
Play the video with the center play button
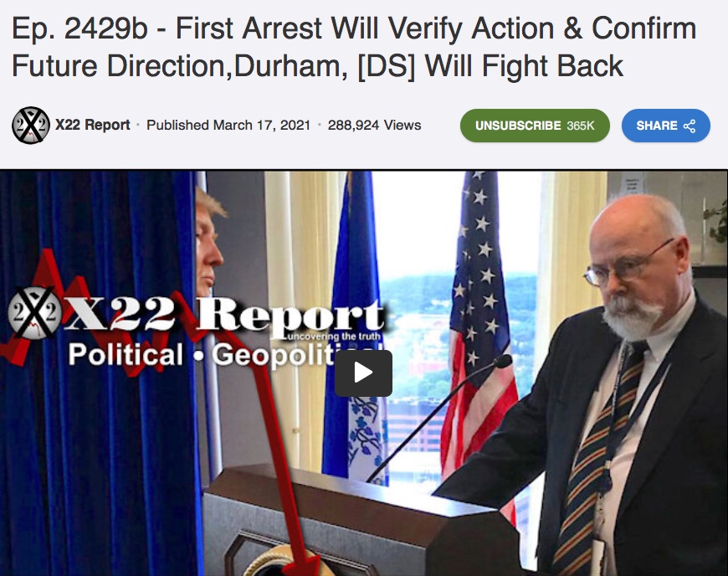[x=363, y=373]
